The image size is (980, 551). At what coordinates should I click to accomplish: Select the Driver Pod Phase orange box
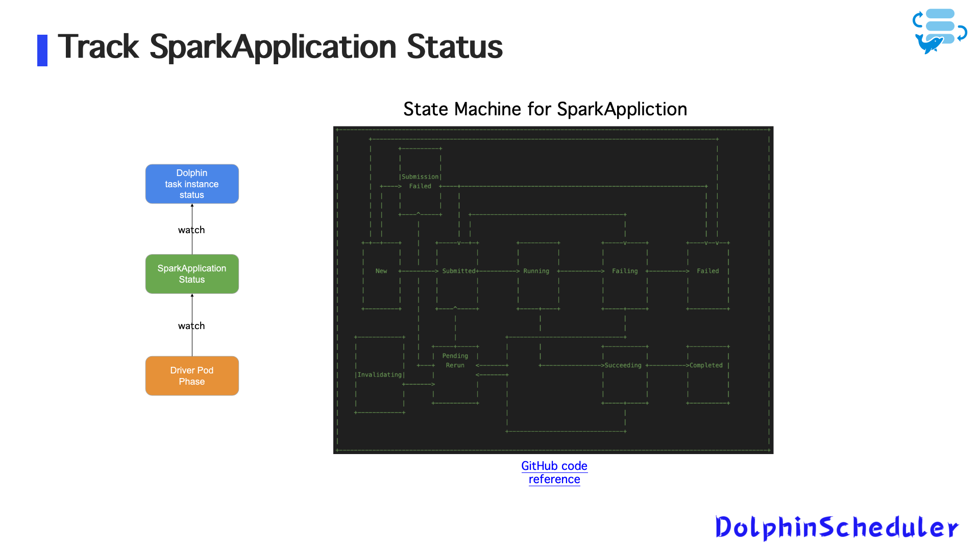coord(192,376)
